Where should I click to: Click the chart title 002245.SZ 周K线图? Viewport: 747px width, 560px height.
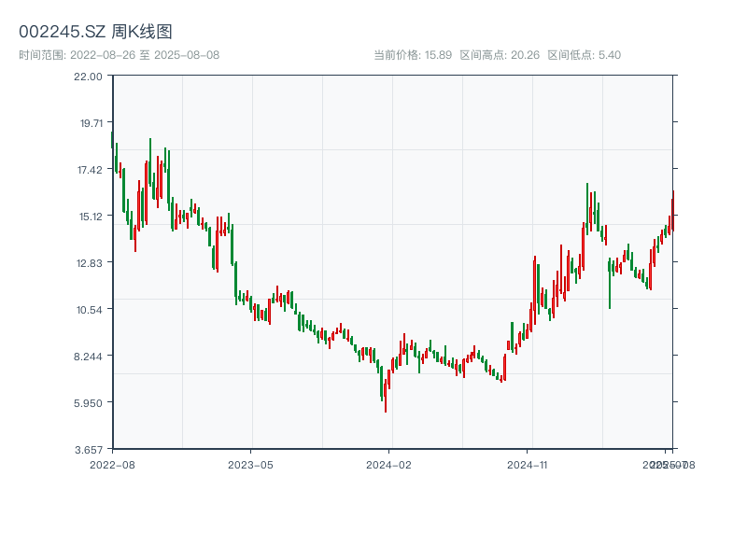95,32
